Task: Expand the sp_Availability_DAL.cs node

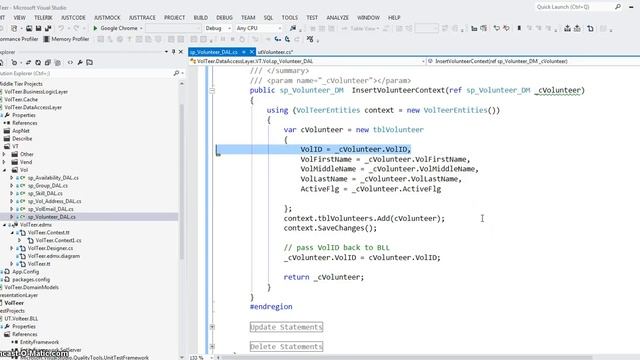Action: 12,178
